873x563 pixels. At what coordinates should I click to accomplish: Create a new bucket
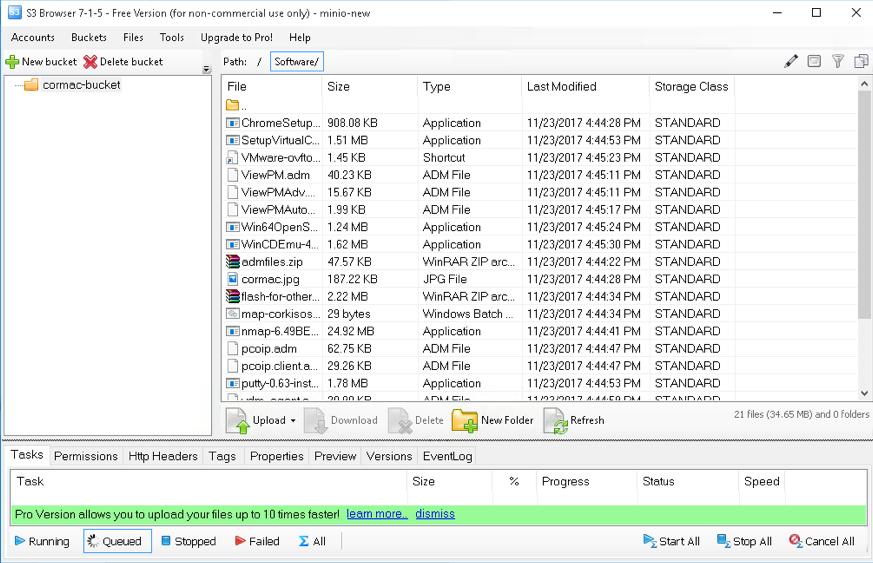tap(41, 62)
